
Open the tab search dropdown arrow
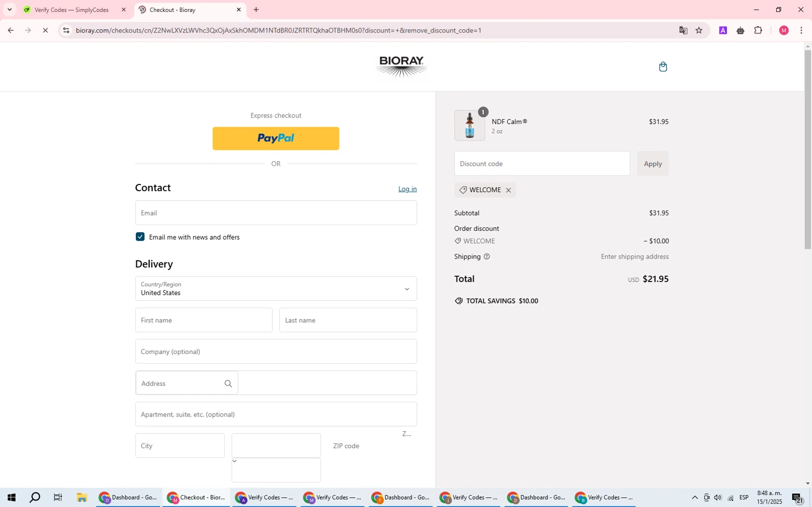pos(9,10)
